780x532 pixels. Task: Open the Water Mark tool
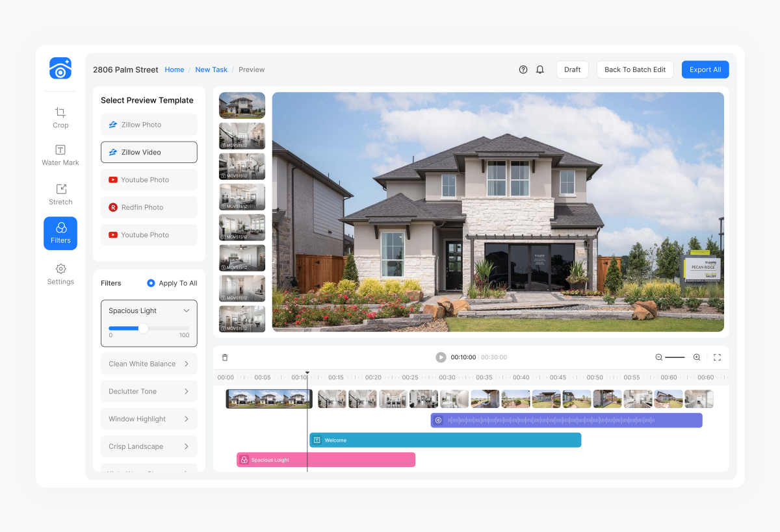(60, 155)
